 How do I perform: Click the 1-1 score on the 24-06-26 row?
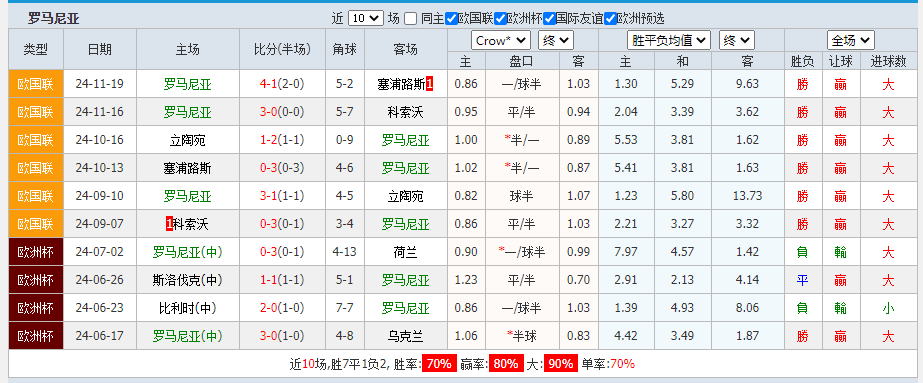point(268,279)
